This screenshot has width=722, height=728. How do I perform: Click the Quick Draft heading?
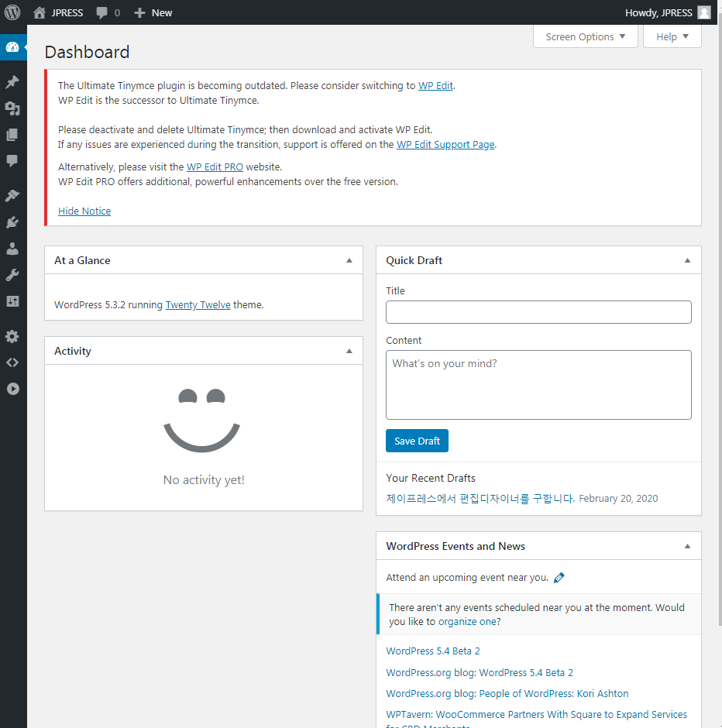point(414,260)
